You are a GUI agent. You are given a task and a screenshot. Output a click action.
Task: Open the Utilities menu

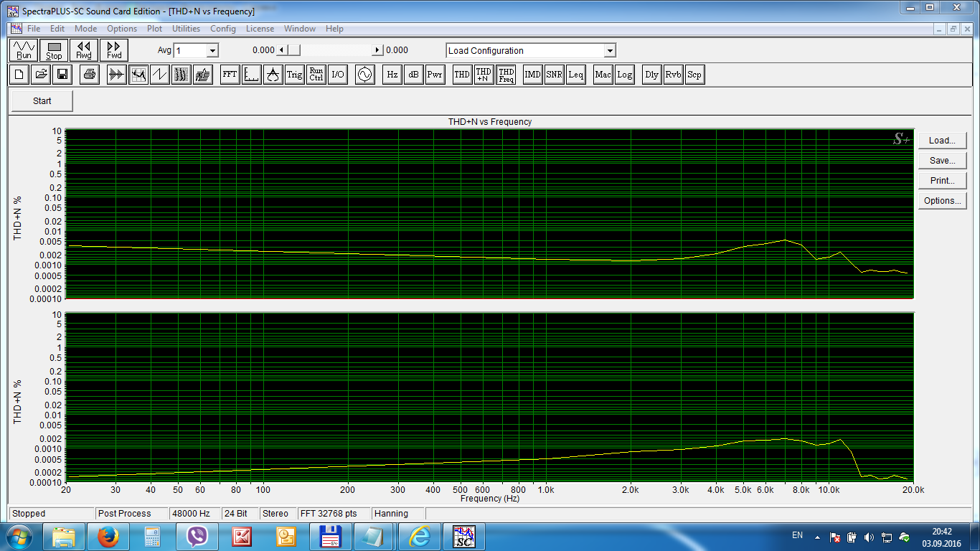coord(186,29)
